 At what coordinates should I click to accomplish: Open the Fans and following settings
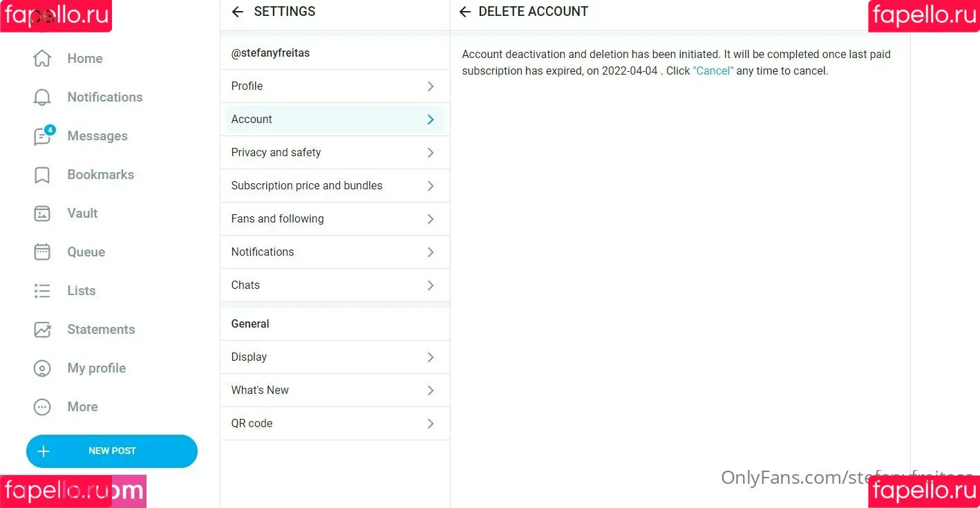coord(335,219)
